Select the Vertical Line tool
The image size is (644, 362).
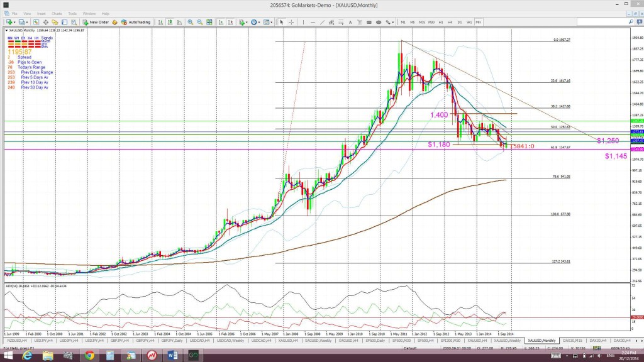click(304, 22)
